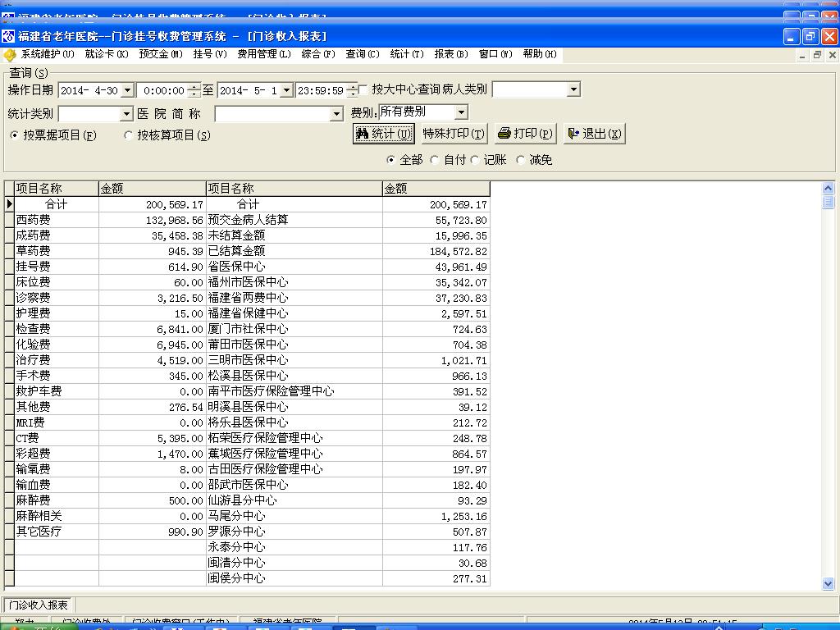The image size is (840, 630).
Task: Click 退出(X) button
Action: click(x=594, y=134)
